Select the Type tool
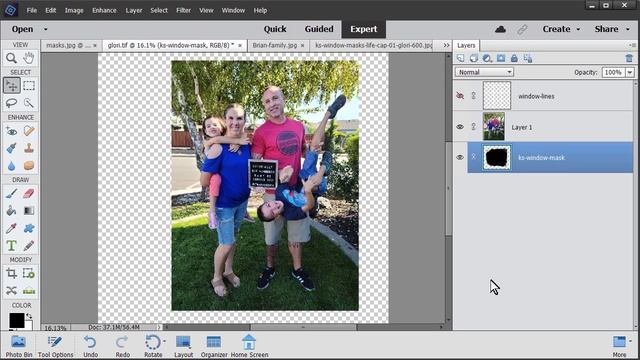The image size is (640, 360). click(11, 246)
